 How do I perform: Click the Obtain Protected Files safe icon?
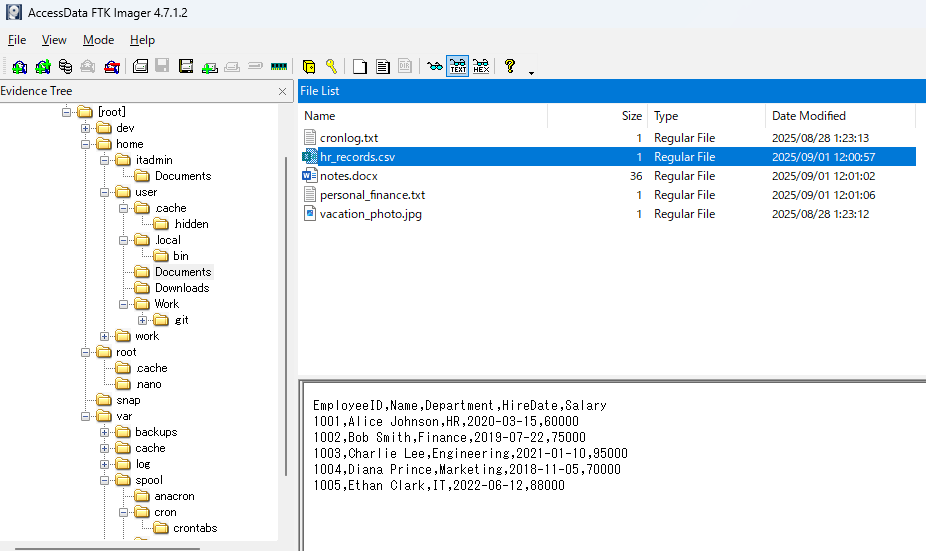tap(308, 67)
